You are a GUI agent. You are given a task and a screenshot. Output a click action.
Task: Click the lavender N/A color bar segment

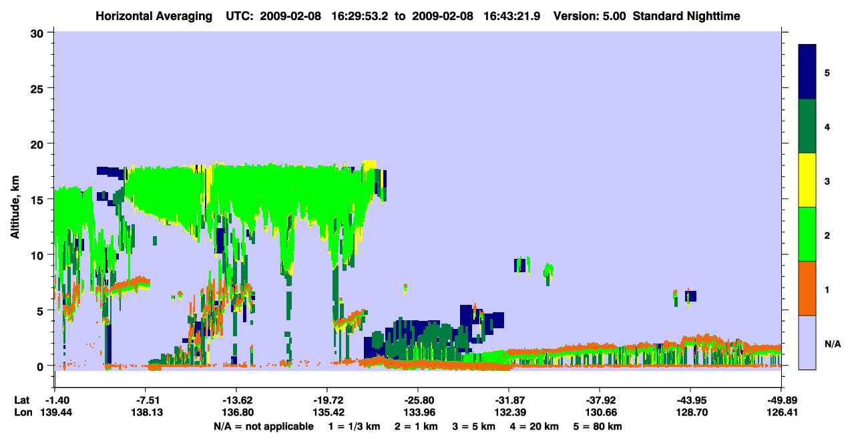tap(807, 342)
